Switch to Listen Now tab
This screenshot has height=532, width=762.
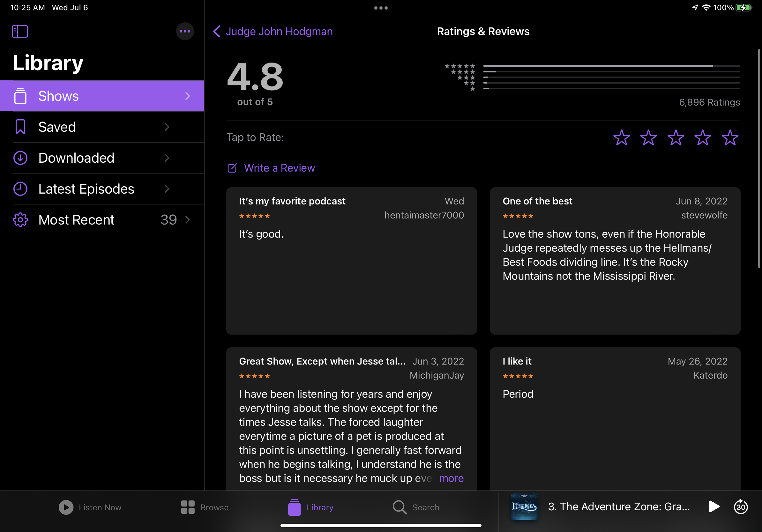click(90, 507)
